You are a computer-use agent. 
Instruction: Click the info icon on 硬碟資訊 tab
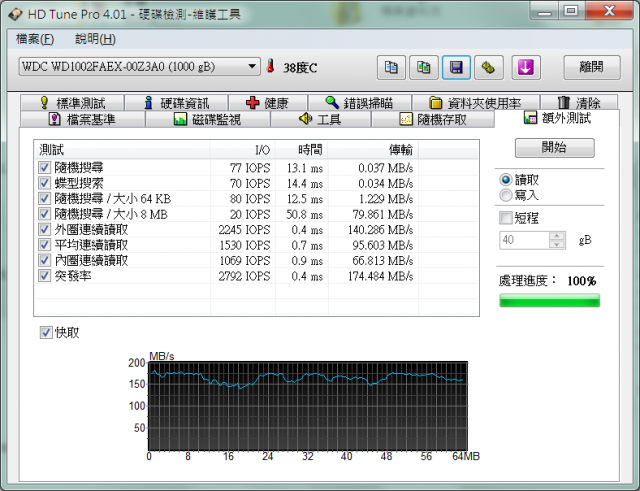[149, 103]
